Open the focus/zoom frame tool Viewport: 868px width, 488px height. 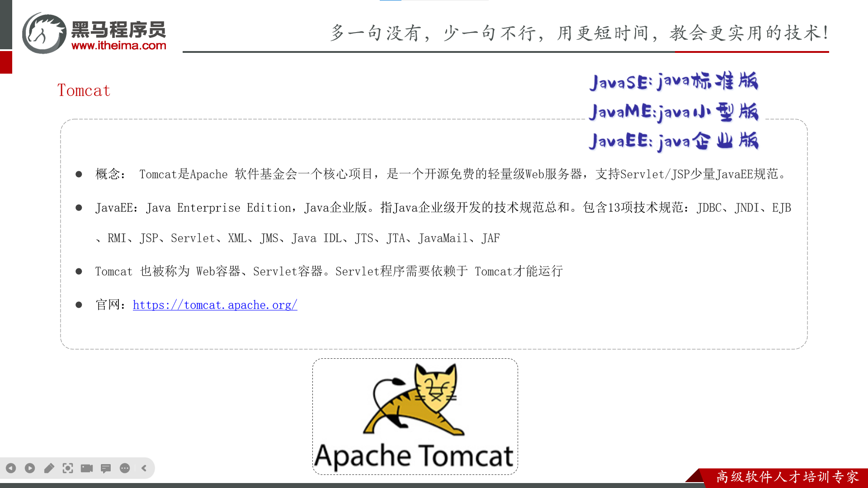(x=68, y=468)
